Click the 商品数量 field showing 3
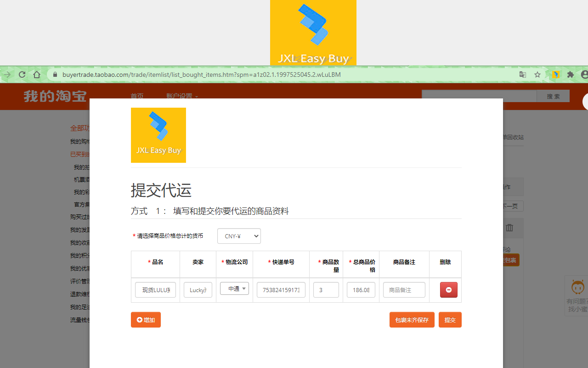This screenshot has height=368, width=588. (326, 290)
